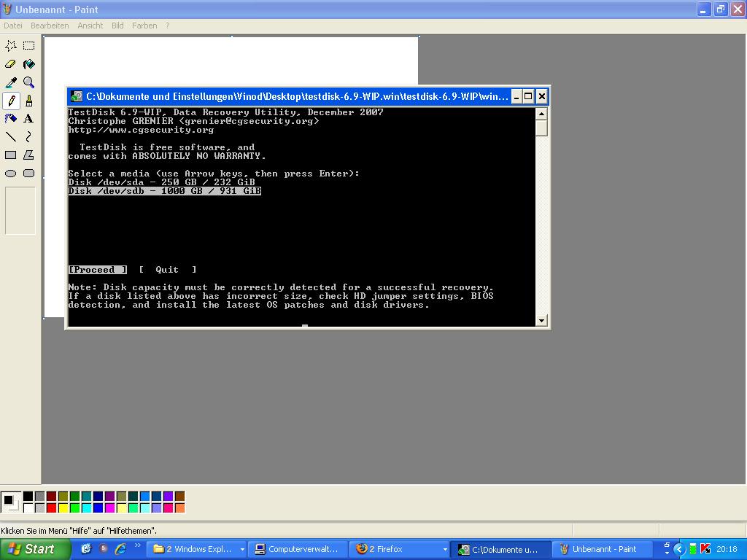The image size is (747, 560).
Task: Pick the bright green color swatch
Action: (75, 508)
